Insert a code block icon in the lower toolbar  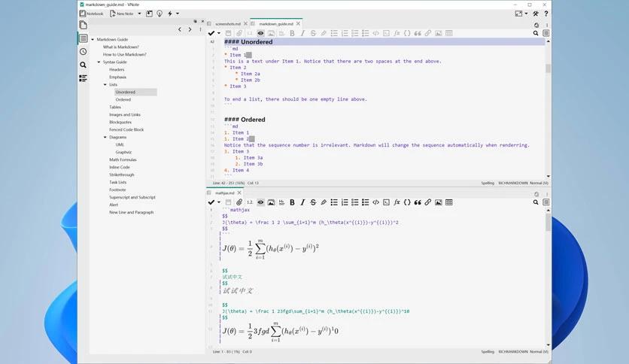pos(386,202)
